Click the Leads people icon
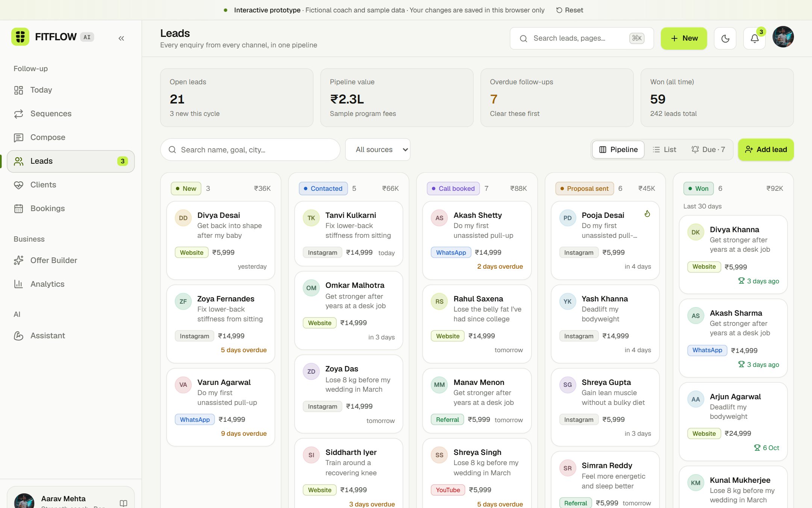This screenshot has width=812, height=508. [x=18, y=161]
